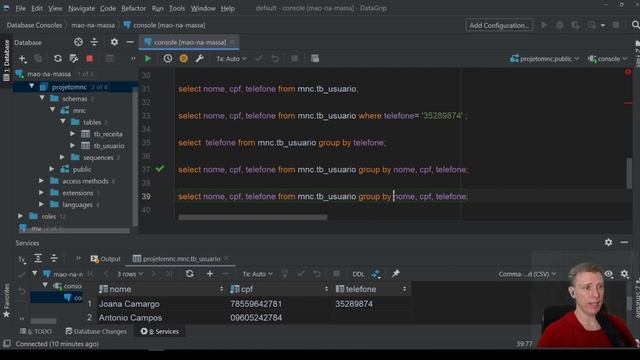Screen dimensions: 640x360
Task: Expand the sequences folder
Action: (x=62, y=157)
